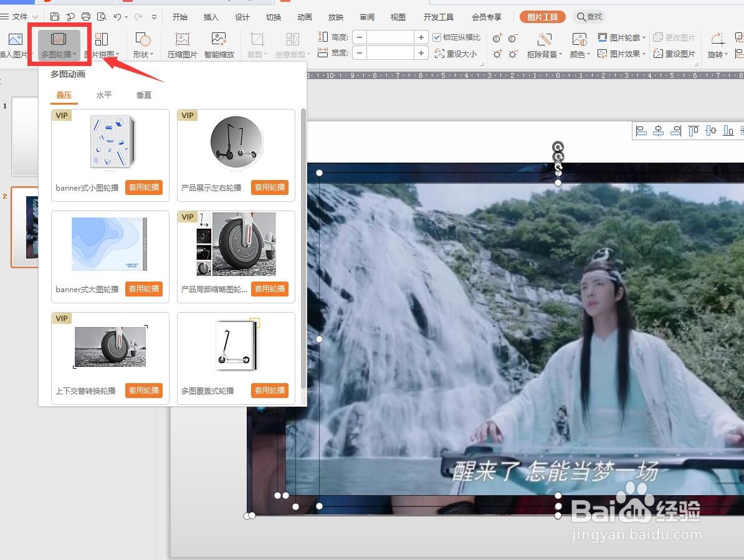
Task: Switch to the 开发工具 Developer tab
Action: point(439,17)
